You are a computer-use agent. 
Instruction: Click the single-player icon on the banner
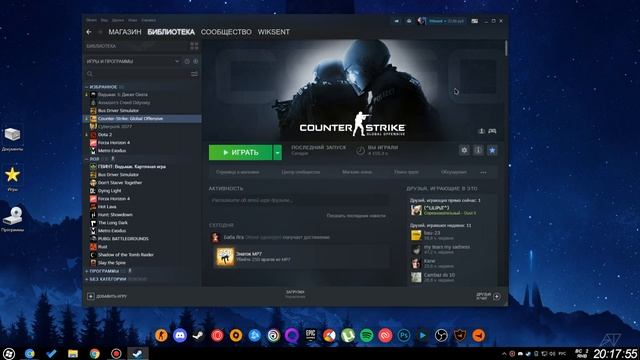(481, 131)
